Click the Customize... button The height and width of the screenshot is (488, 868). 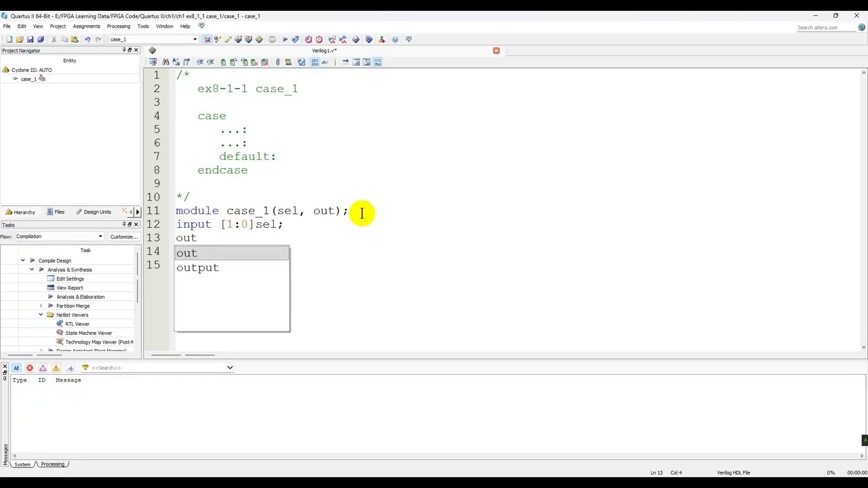[123, 237]
